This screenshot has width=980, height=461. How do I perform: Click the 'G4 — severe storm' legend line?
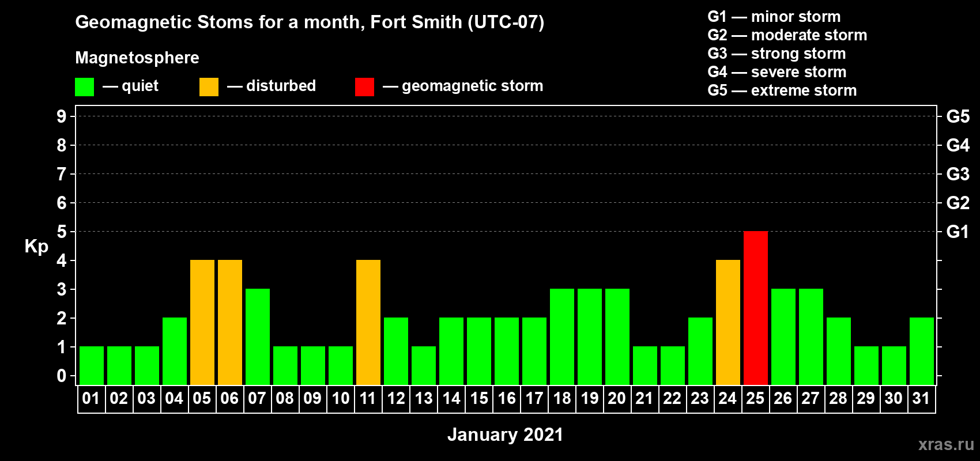pos(777,72)
